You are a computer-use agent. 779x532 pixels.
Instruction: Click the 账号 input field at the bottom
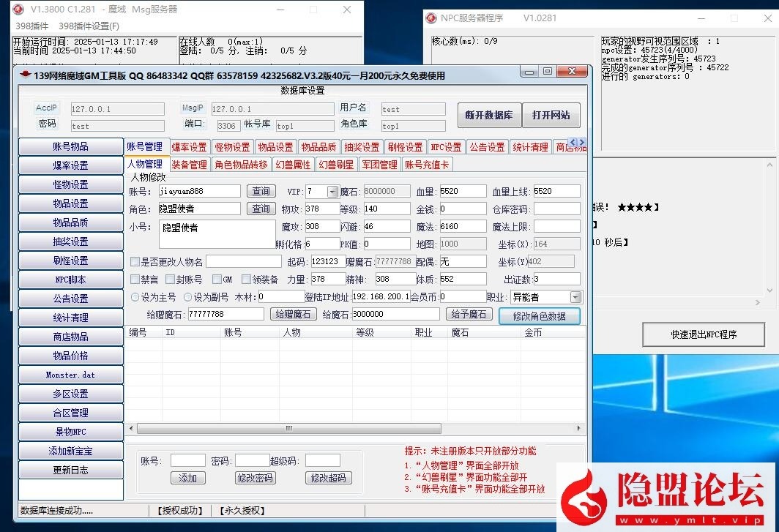pos(187,460)
